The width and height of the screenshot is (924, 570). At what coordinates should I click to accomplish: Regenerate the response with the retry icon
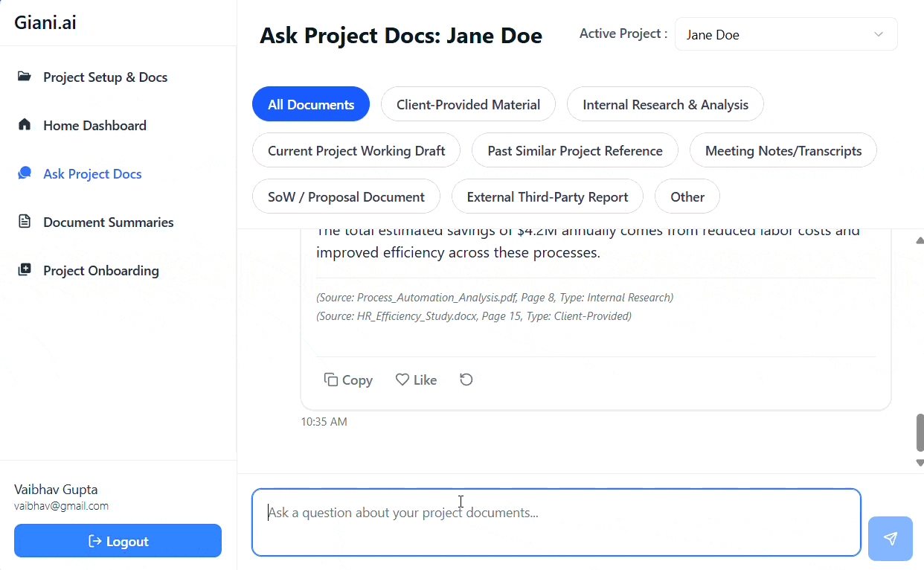click(466, 380)
